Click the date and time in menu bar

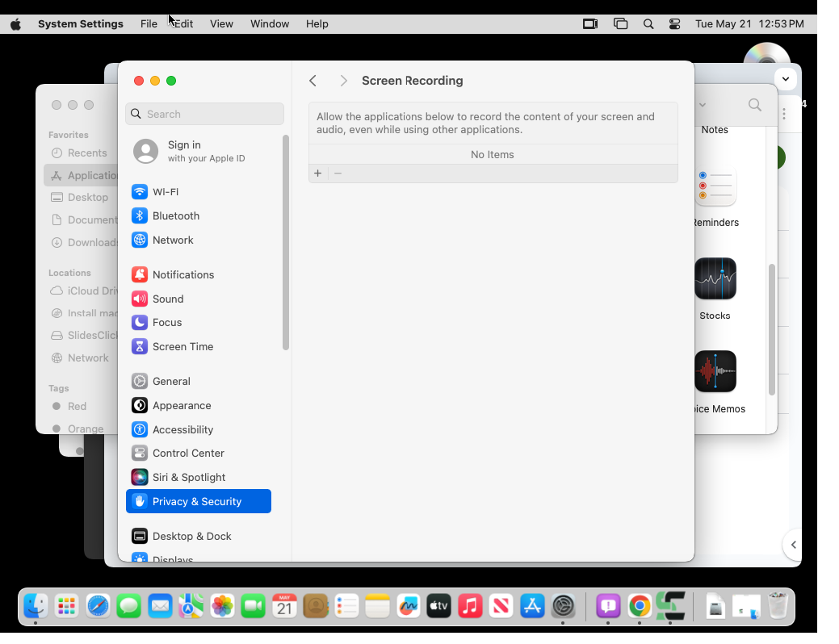pos(749,24)
